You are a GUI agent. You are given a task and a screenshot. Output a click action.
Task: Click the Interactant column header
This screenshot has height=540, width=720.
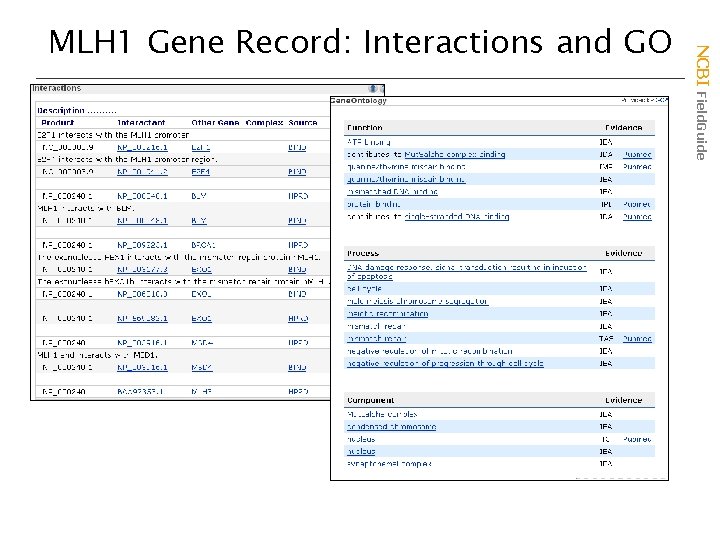141,123
